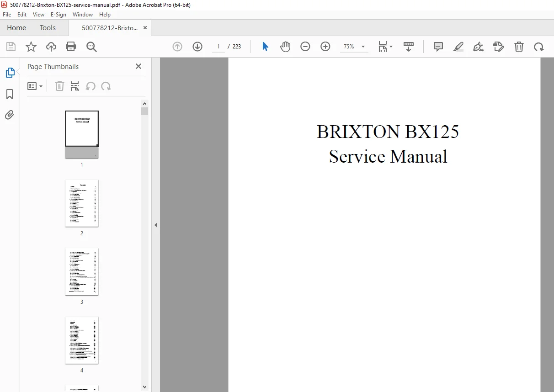
Task: Click the Service Manual heading text
Action: coord(388,157)
